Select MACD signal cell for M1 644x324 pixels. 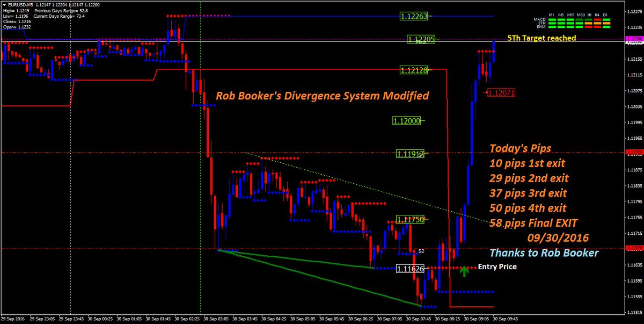[552, 20]
